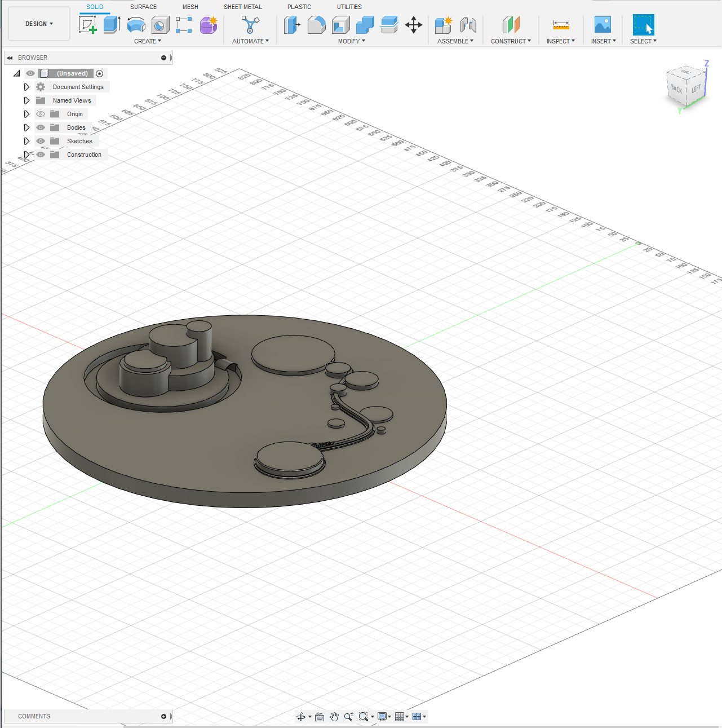Viewport: 722px width, 728px height.
Task: Click the LEFT face of ViewCube
Action: (x=697, y=89)
